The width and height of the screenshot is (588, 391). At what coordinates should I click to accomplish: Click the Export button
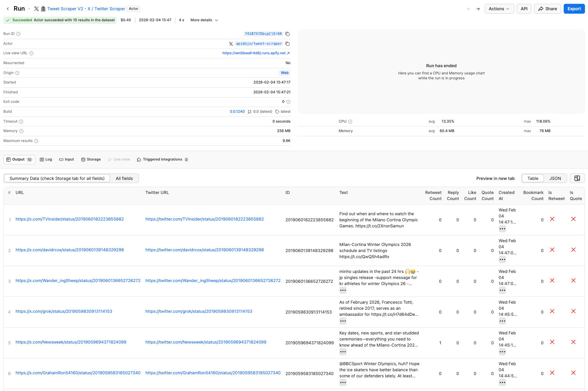[x=574, y=8]
